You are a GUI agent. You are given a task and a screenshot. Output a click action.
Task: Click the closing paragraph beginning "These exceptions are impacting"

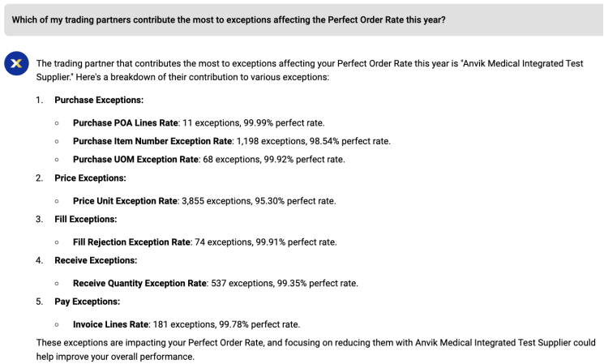pos(316,349)
